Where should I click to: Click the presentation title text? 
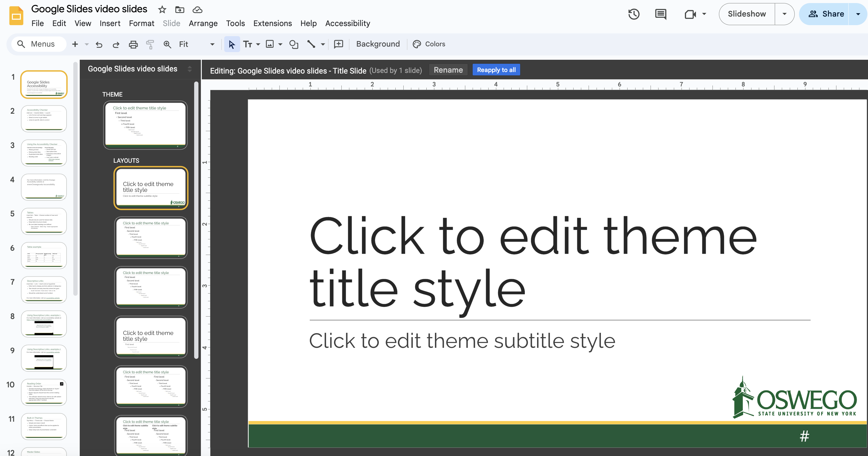(x=89, y=9)
